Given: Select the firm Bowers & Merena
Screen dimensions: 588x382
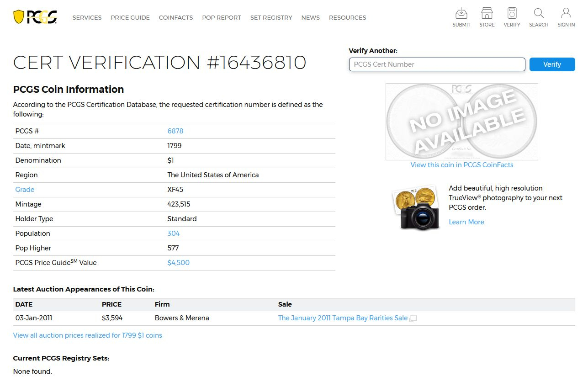Looking at the screenshot, I should [182, 318].
